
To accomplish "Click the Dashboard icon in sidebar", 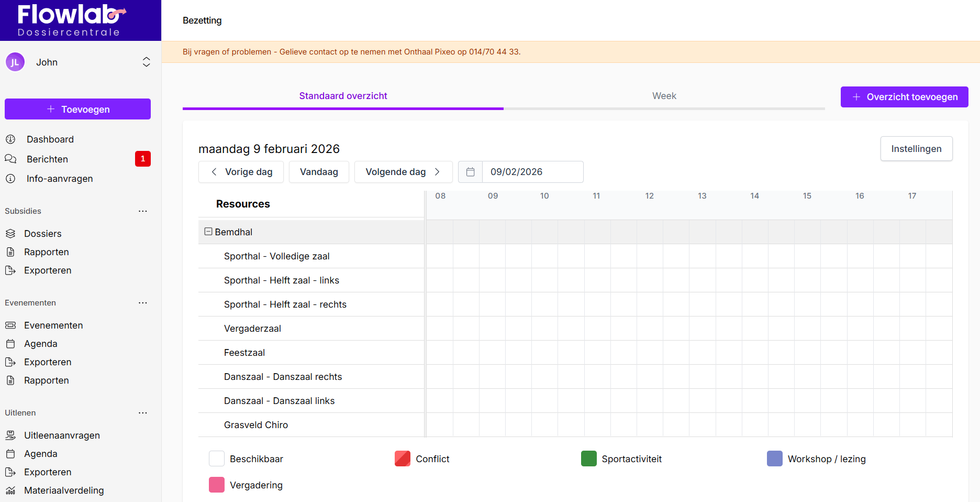I will click(10, 139).
